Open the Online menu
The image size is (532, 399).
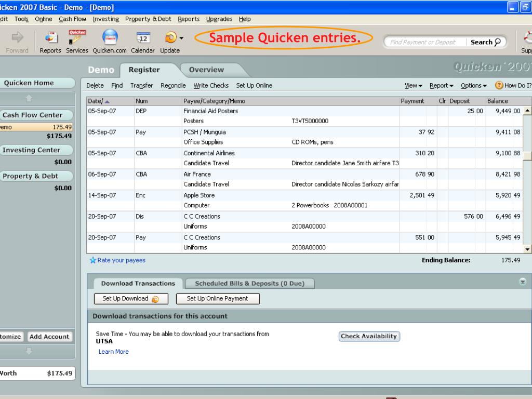tap(44, 19)
